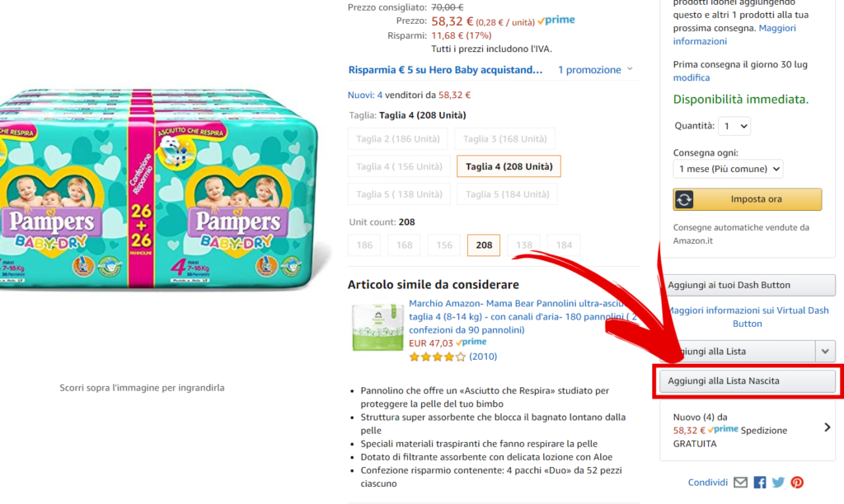This screenshot has height=504, width=844.
Task: Click the Imposta ora button
Action: [x=748, y=199]
